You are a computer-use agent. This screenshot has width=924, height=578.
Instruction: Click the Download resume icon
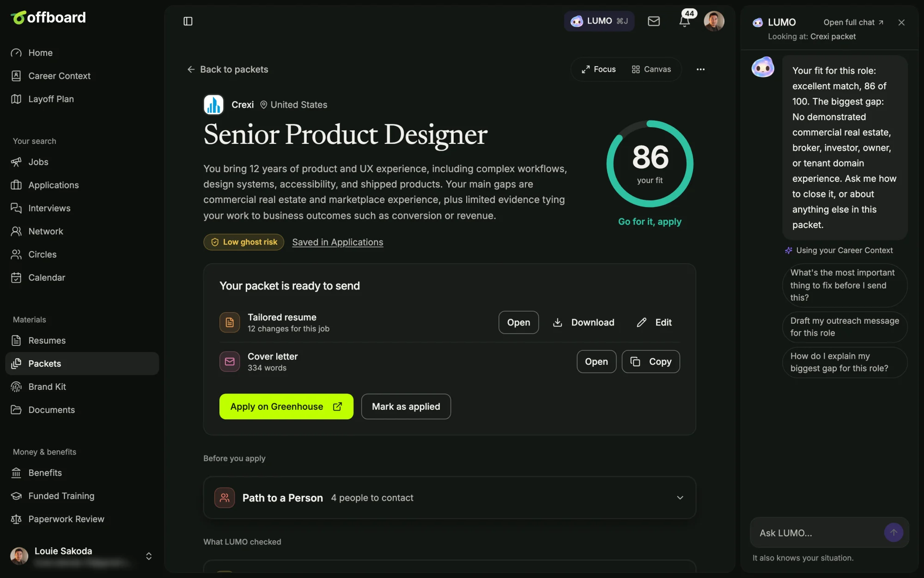pyautogui.click(x=558, y=322)
